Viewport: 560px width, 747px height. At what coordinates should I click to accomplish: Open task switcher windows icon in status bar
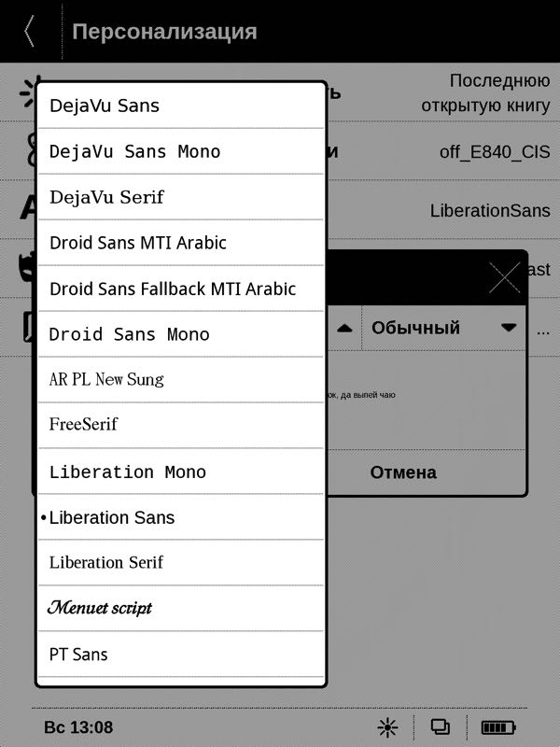(440, 727)
